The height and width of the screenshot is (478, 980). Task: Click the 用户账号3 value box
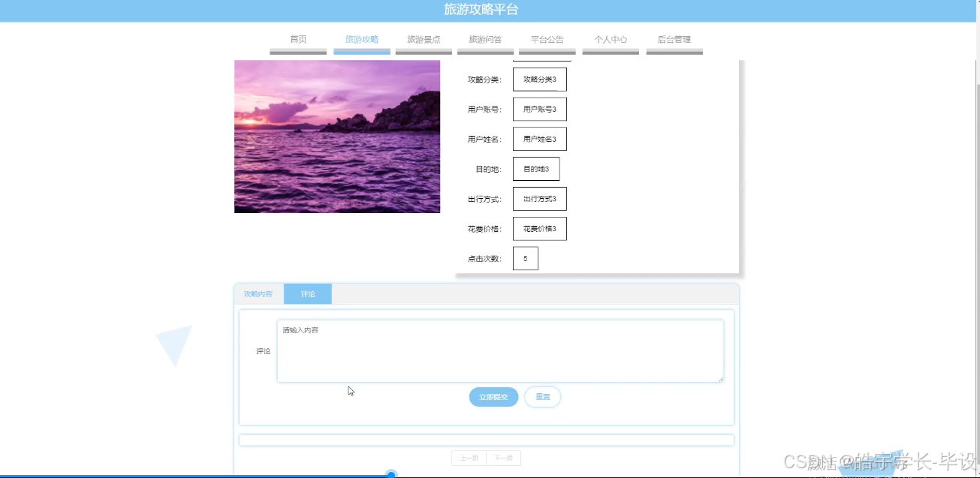540,110
